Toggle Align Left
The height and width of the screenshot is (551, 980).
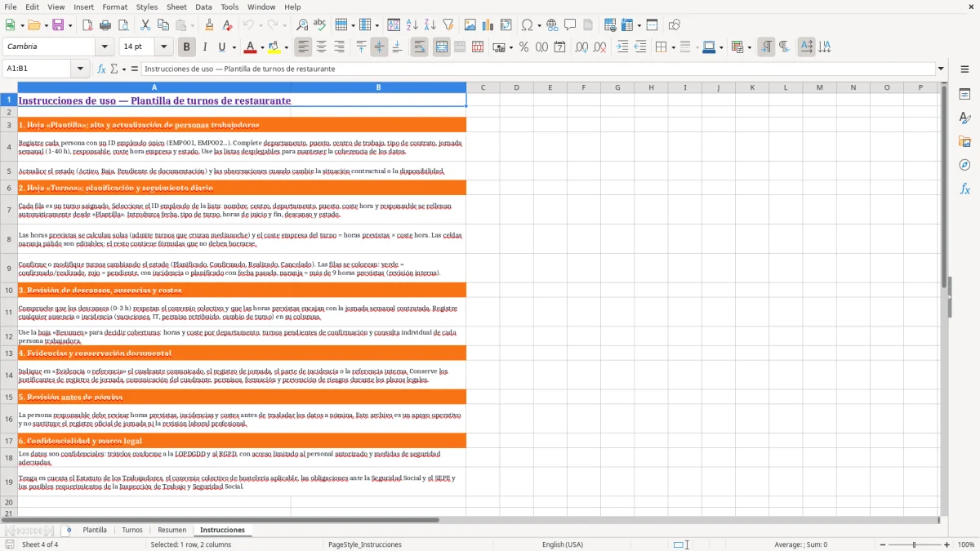pos(304,47)
